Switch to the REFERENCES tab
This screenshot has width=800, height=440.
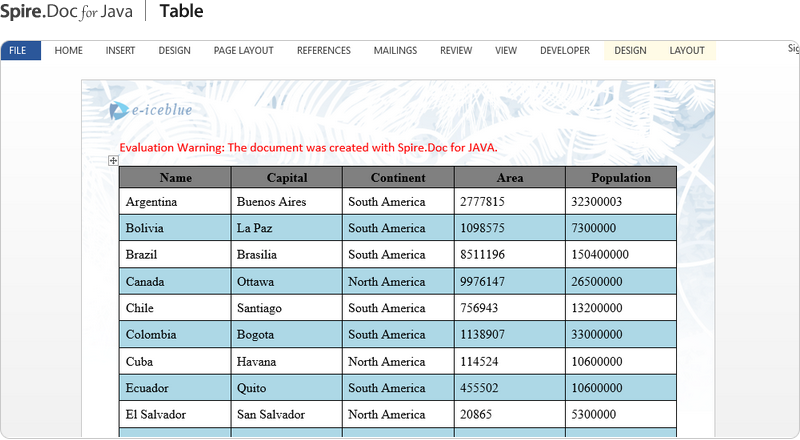[x=323, y=51]
